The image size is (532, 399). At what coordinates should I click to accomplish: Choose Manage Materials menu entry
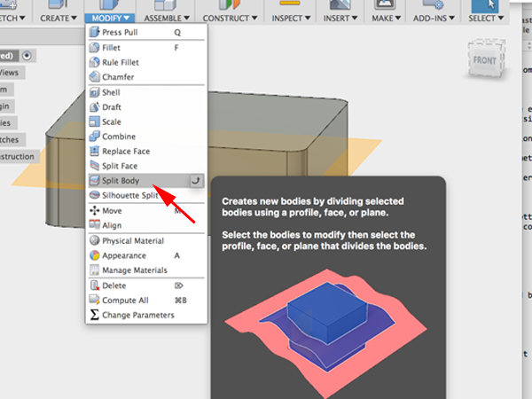point(146,270)
